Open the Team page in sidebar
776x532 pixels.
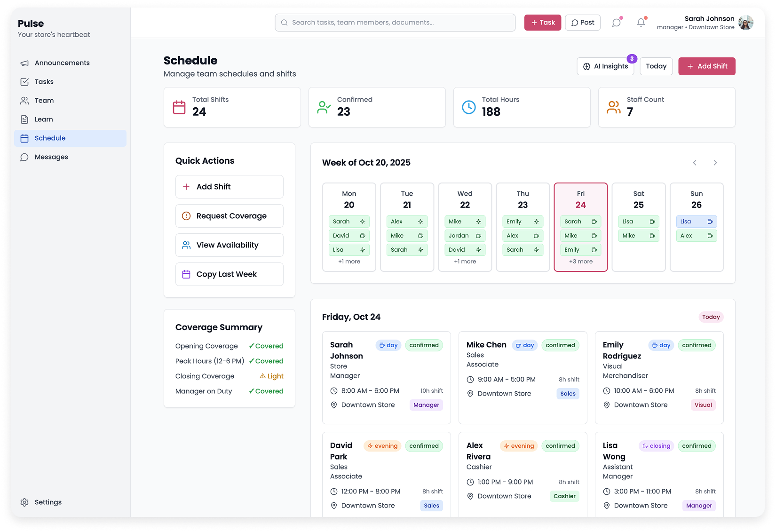coord(44,101)
